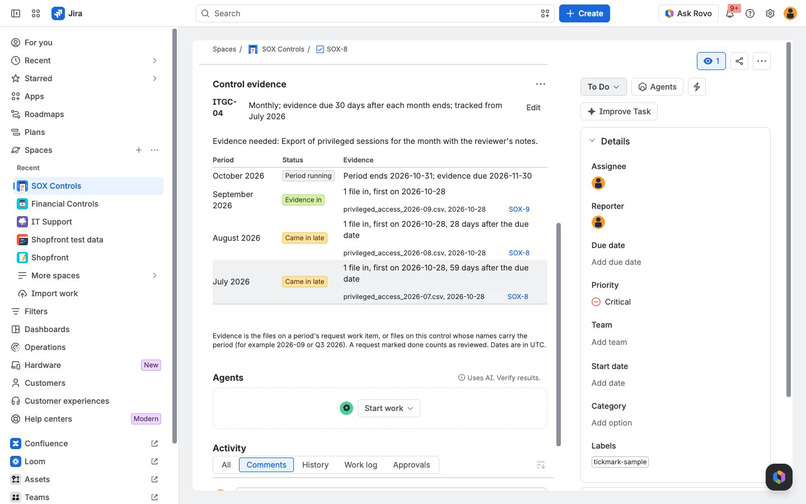This screenshot has width=806, height=504.
Task: Click the lightning bolt automation icon
Action: [x=697, y=87]
